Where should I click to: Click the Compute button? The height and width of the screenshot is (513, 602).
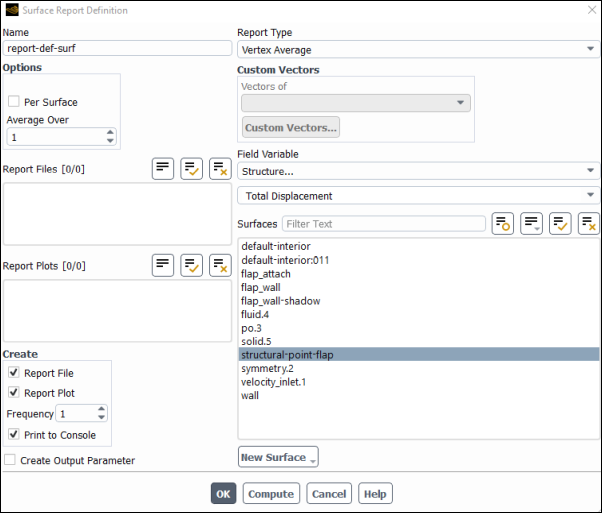click(x=271, y=493)
